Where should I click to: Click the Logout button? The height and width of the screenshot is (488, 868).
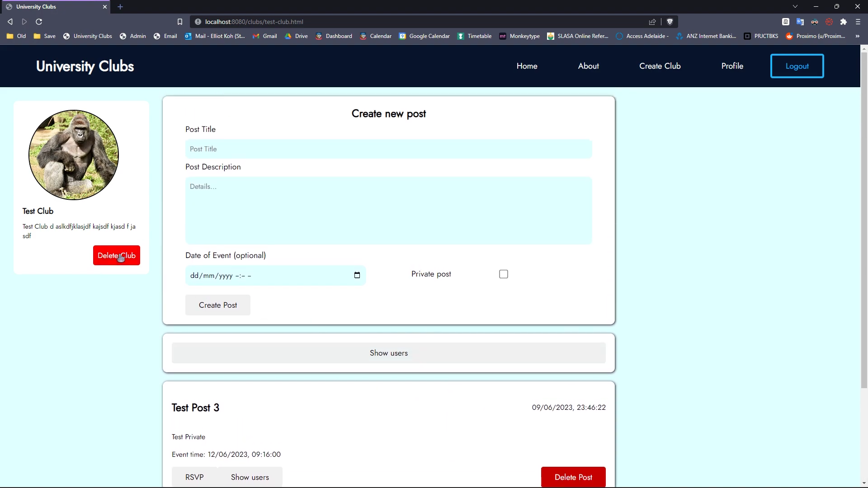[797, 66]
